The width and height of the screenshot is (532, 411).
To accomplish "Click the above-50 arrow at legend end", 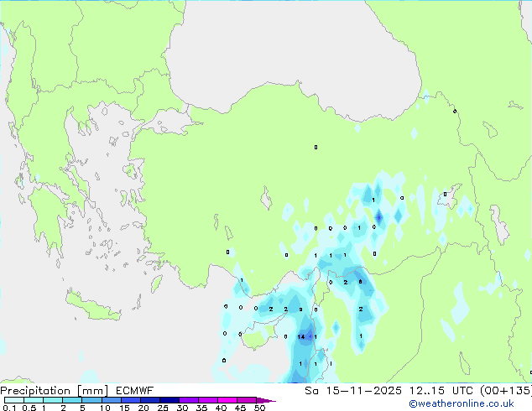I will point(266,400).
